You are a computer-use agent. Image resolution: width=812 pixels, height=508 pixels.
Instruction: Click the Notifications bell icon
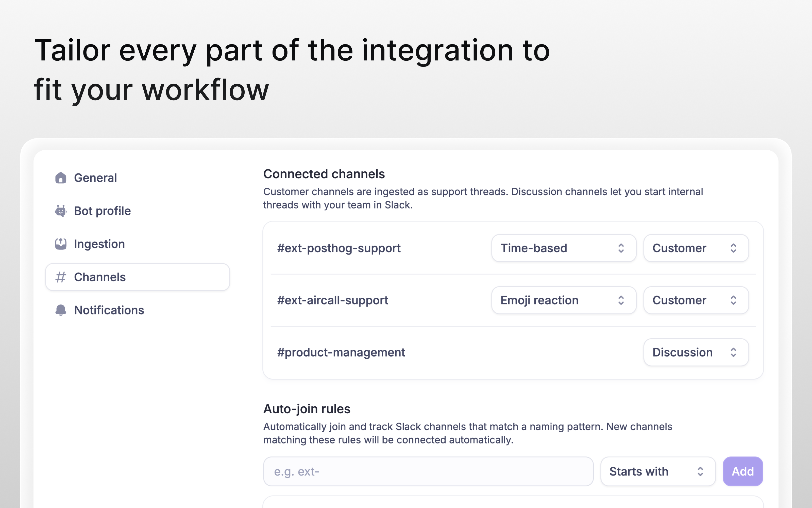click(61, 310)
